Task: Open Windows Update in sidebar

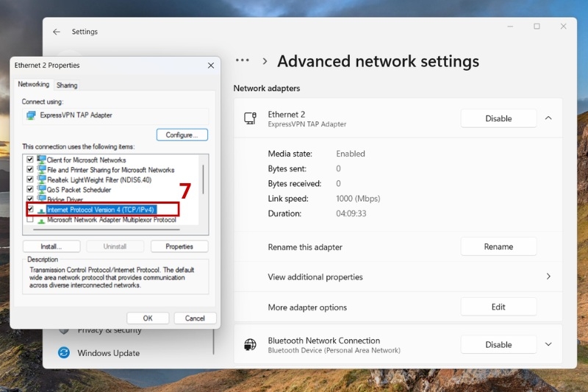Action: point(108,353)
